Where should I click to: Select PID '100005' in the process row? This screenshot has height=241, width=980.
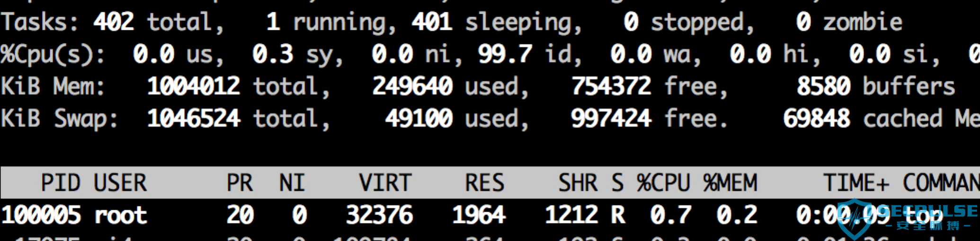pos(41,215)
